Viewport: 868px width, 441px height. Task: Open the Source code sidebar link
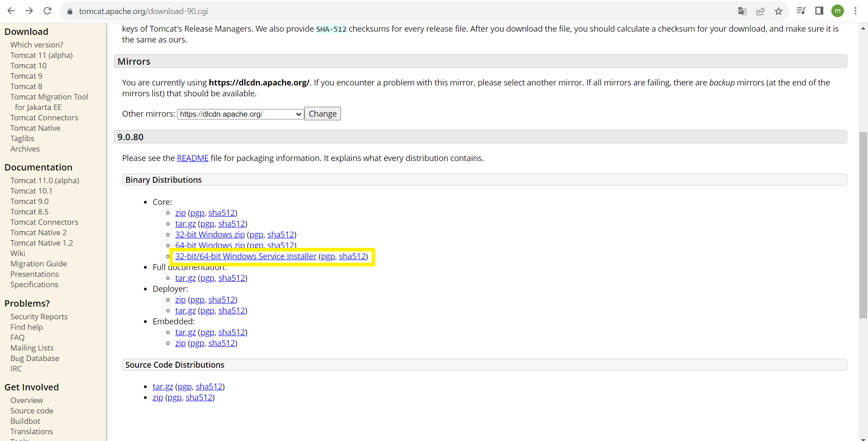[x=32, y=411]
